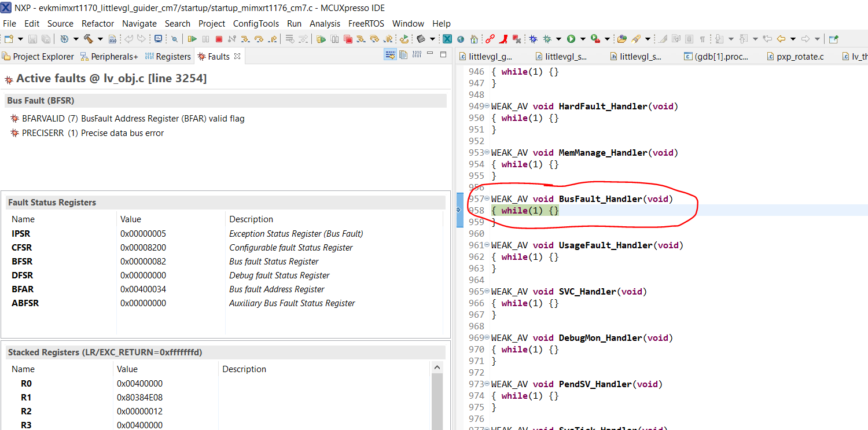Click the build configuration gear icon
This screenshot has height=430, width=868.
(x=64, y=39)
